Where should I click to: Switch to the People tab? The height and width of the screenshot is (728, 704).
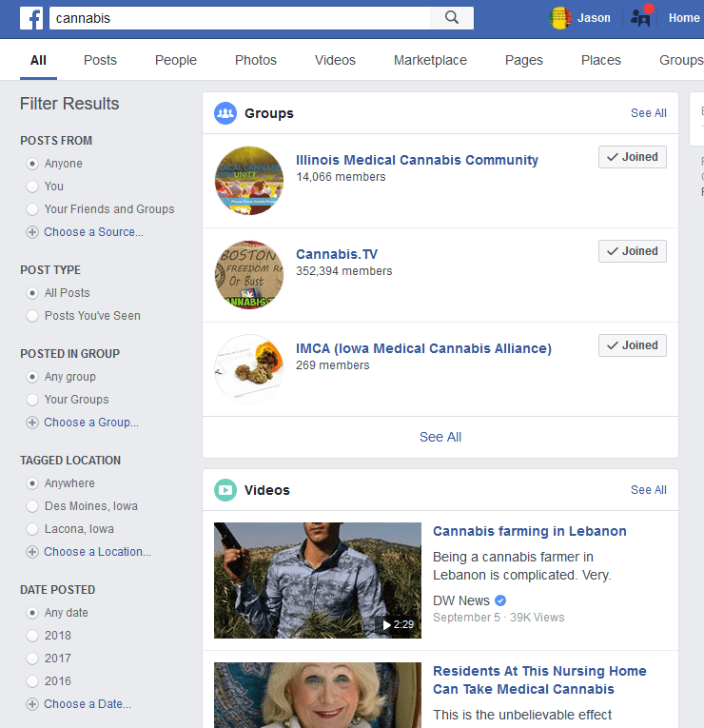[x=175, y=60]
